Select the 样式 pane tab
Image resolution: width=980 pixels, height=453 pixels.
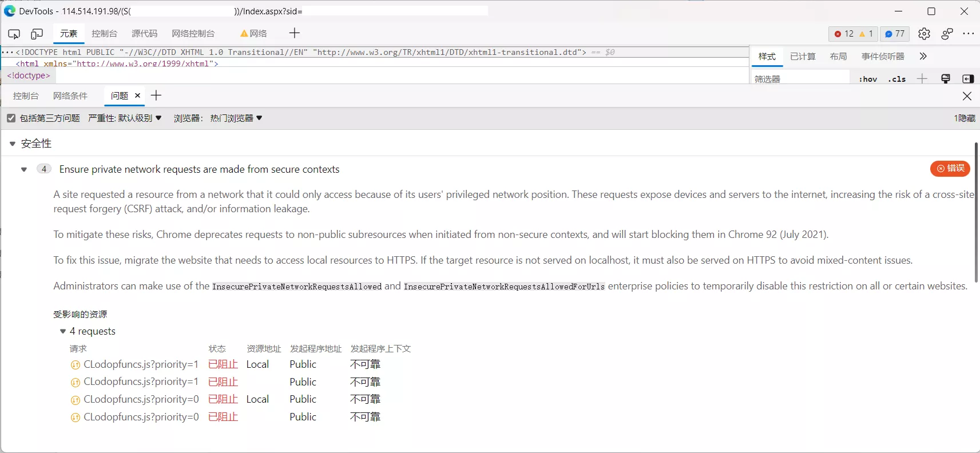(767, 56)
